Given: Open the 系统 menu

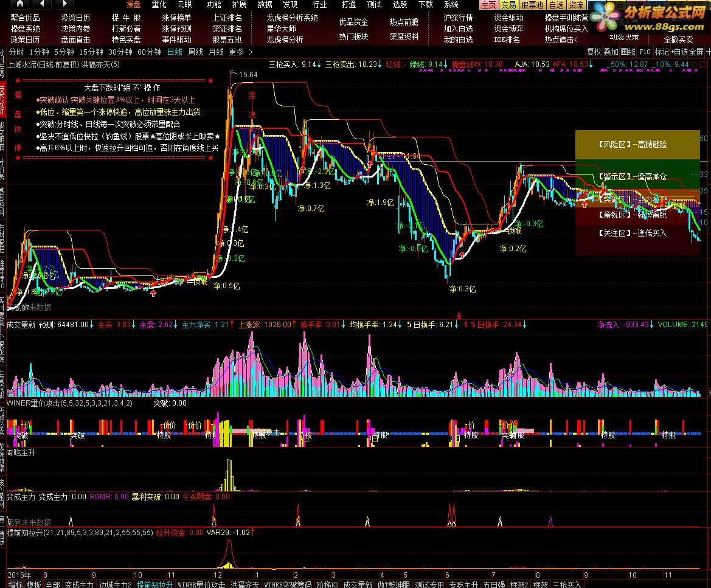Looking at the screenshot, I should (x=451, y=4).
